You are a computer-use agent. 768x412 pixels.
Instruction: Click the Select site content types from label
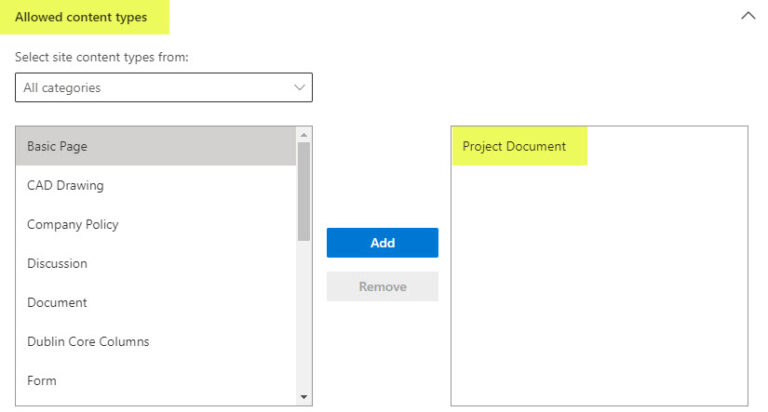(x=101, y=57)
